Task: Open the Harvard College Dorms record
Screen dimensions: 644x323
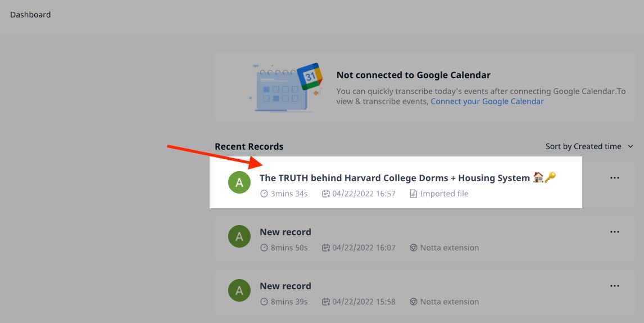Action: pos(407,178)
